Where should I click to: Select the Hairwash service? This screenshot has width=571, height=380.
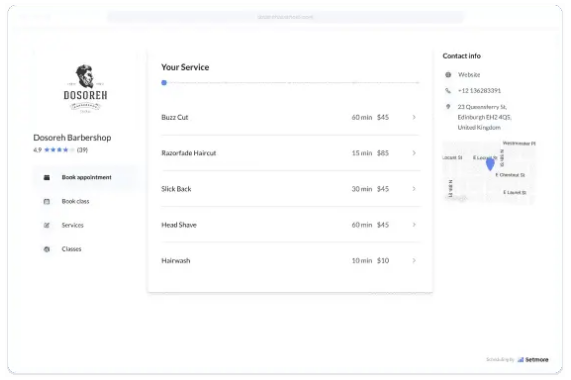tap(290, 261)
